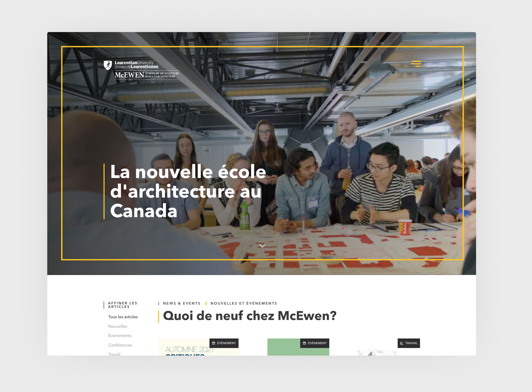The image size is (532, 392).
Task: Open the yellow hamburger menu
Action: pos(416,64)
